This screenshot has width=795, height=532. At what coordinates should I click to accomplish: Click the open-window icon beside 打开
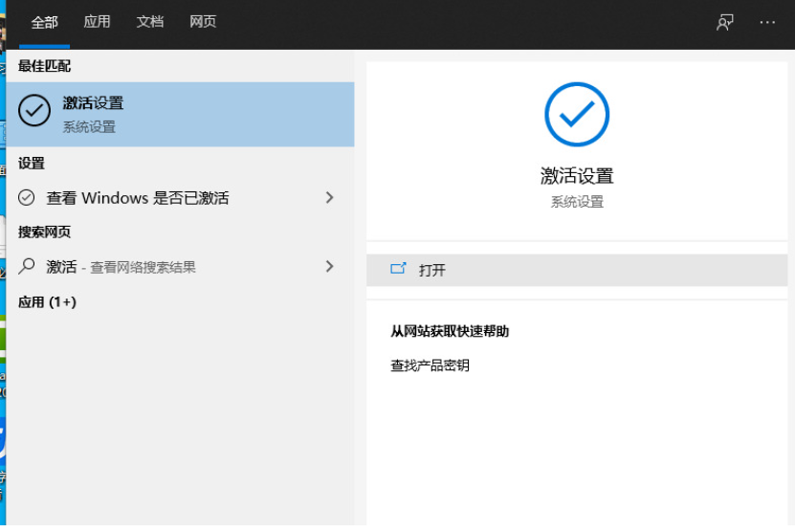click(x=399, y=270)
